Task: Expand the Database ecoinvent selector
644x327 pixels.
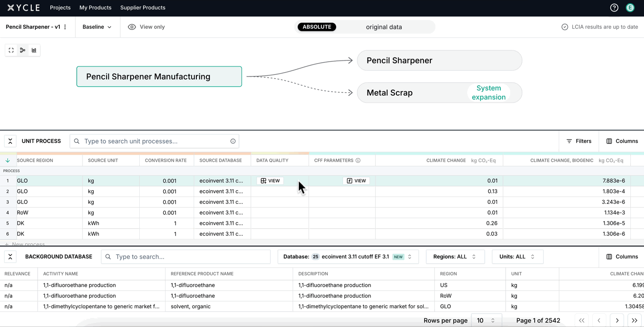Action: pyautogui.click(x=347, y=257)
